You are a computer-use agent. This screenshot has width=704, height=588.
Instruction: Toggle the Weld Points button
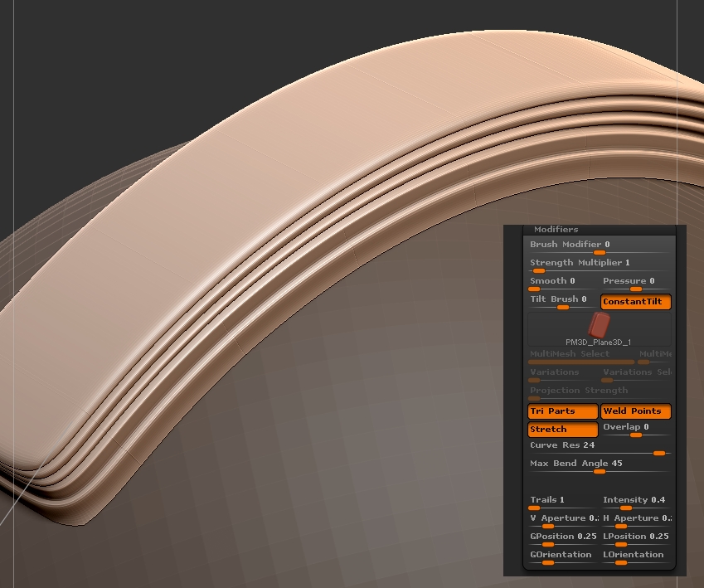(636, 411)
